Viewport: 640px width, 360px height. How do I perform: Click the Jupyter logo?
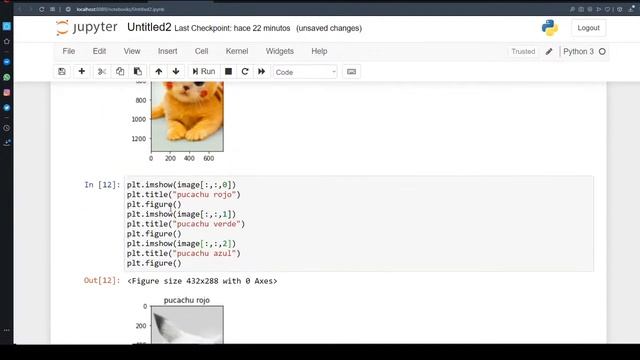(x=87, y=28)
